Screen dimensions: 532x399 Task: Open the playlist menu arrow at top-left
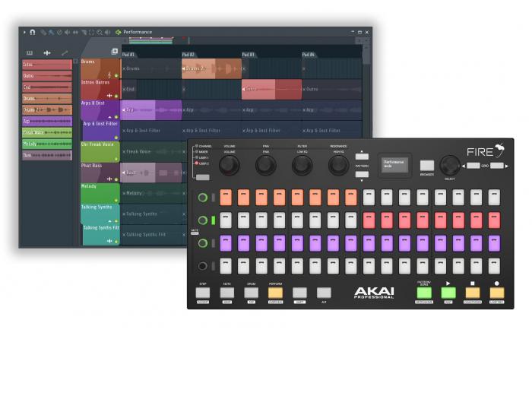coord(24,32)
